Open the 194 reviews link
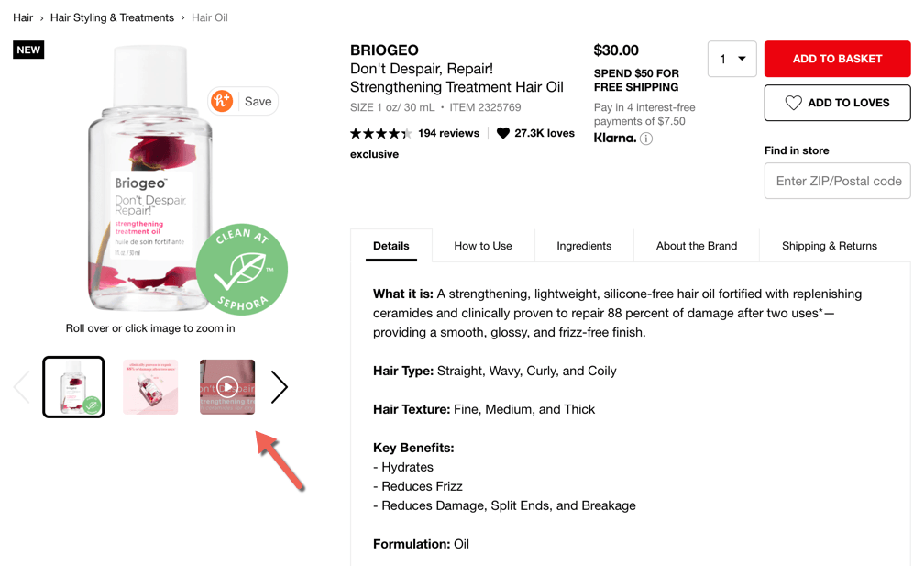This screenshot has width=924, height=566. 449,132
